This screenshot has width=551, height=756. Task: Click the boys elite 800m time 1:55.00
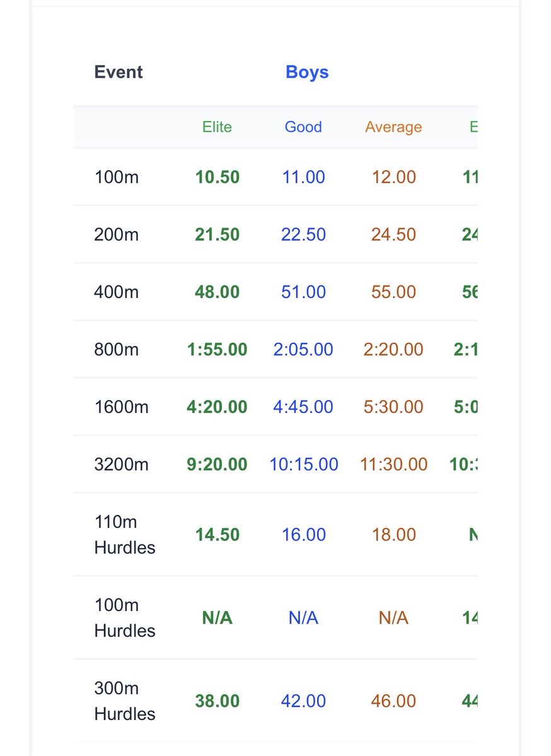[217, 349]
